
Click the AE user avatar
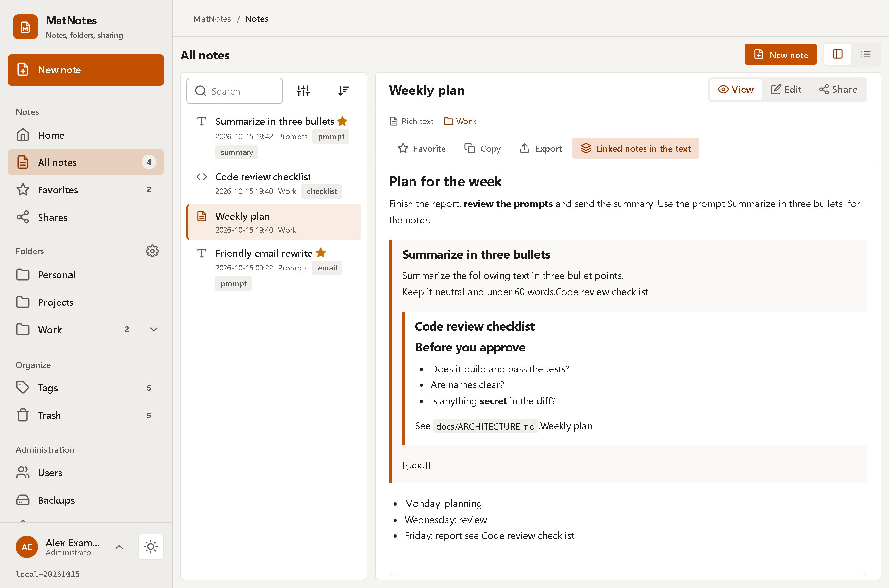(x=26, y=547)
